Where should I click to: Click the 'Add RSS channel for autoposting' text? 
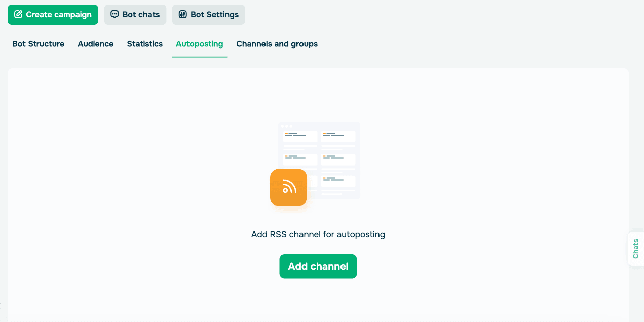click(x=318, y=234)
